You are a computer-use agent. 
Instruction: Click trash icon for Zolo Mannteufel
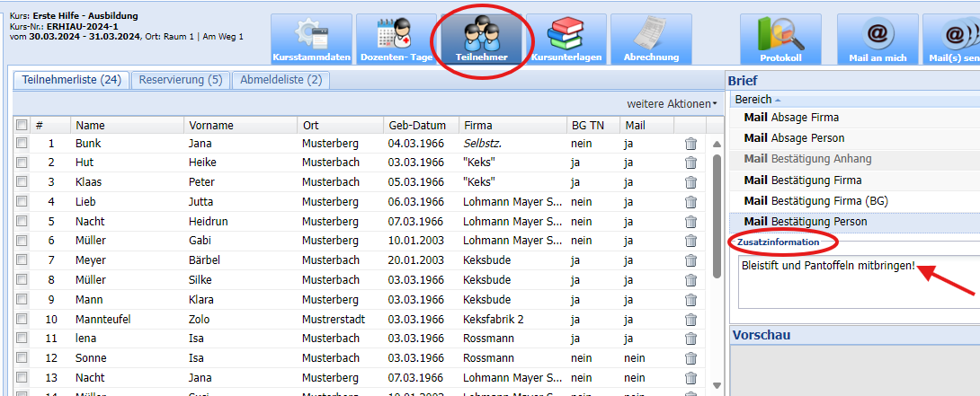tap(690, 319)
